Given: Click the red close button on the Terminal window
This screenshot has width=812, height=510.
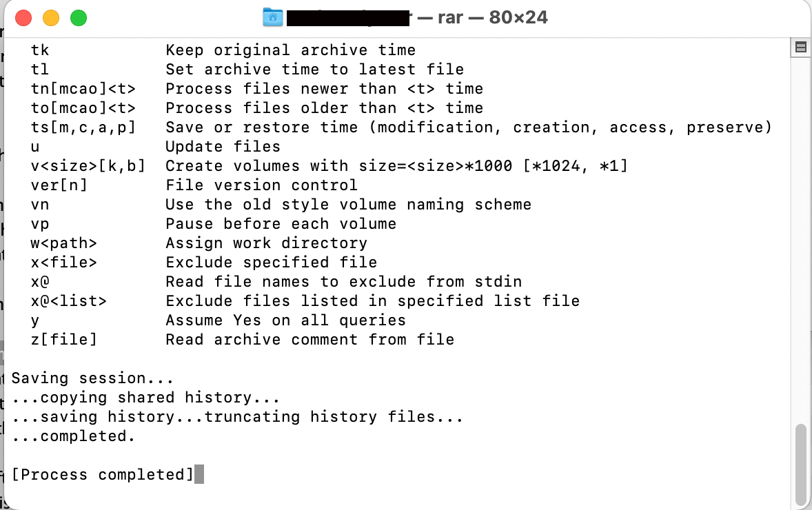Looking at the screenshot, I should [22, 17].
